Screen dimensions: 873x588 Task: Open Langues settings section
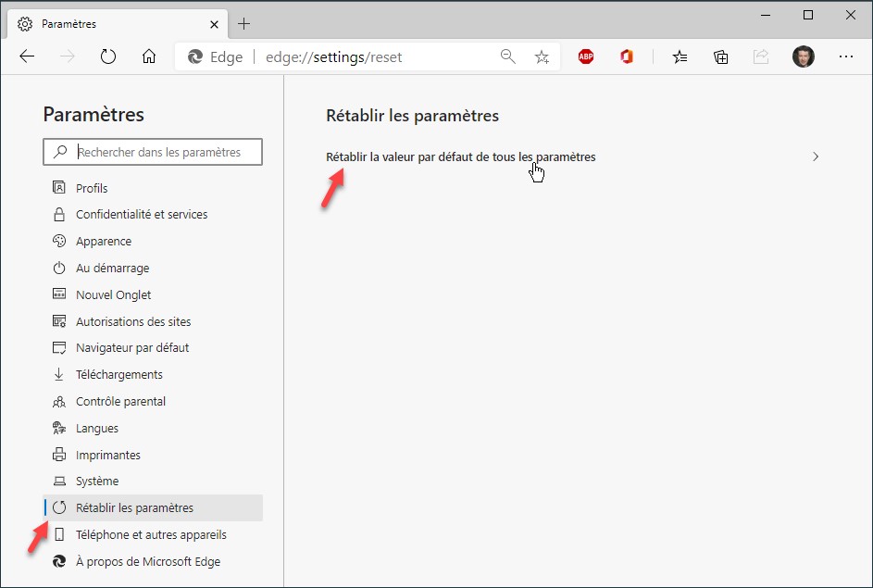pyautogui.click(x=153, y=428)
